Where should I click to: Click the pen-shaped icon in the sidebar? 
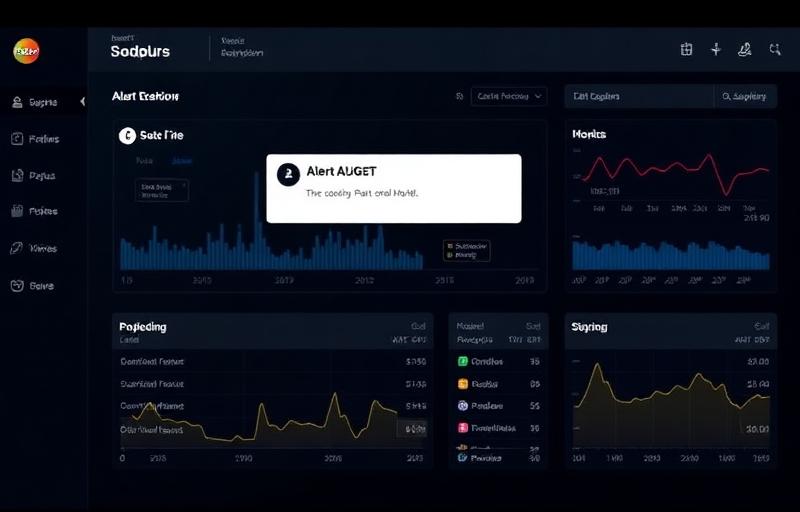click(17, 248)
